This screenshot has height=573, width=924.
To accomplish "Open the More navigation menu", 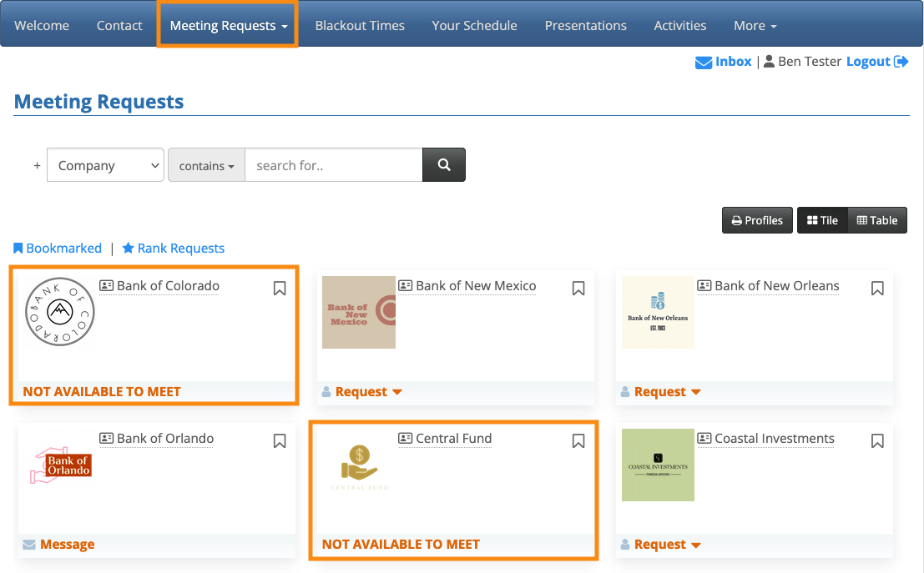I will [755, 25].
